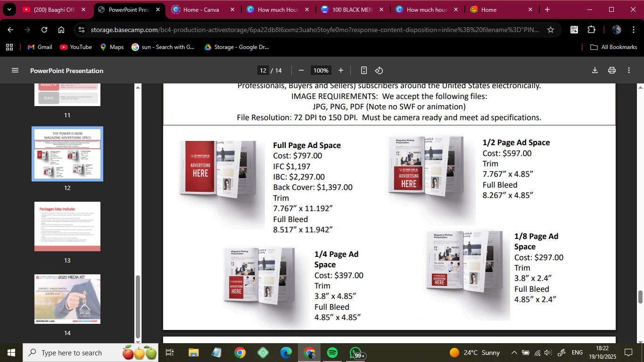The image size is (644, 362).
Task: Open the Windows Start menu
Action: click(11, 353)
